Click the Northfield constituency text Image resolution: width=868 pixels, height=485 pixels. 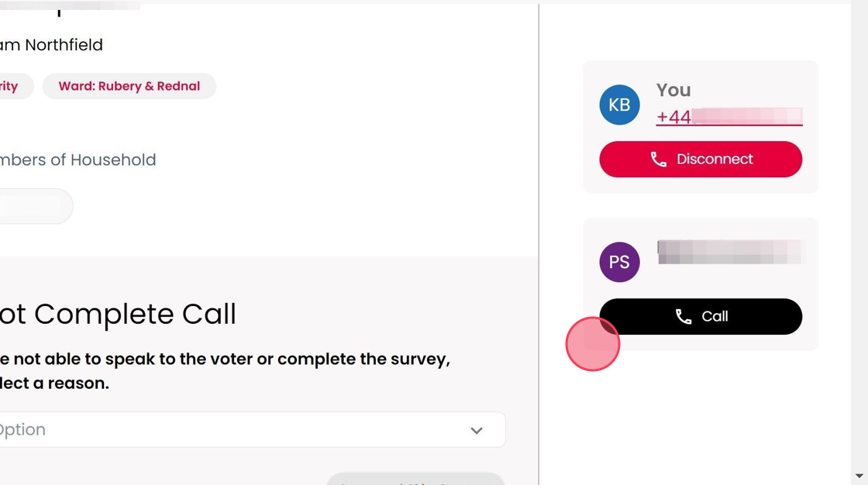point(51,45)
